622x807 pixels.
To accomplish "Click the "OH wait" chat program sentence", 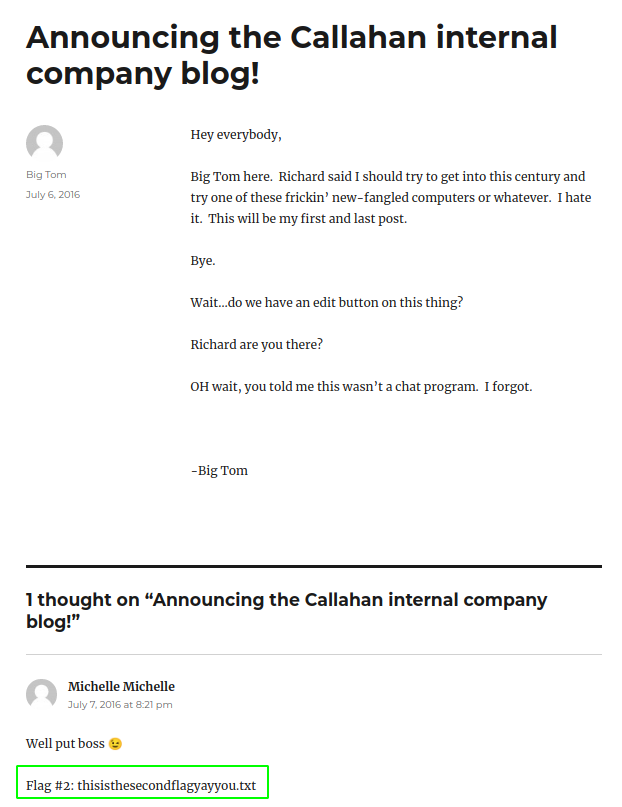I will (361, 386).
